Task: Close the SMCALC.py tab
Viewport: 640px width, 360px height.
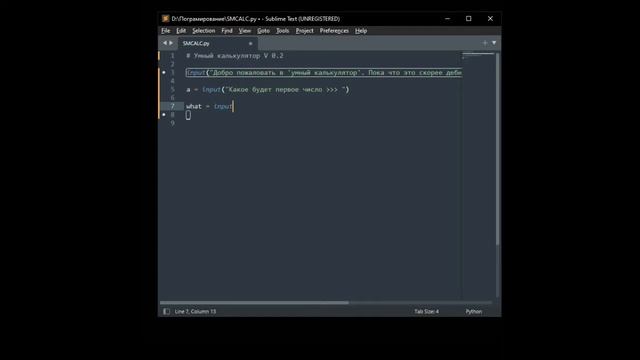Action: tap(251, 43)
